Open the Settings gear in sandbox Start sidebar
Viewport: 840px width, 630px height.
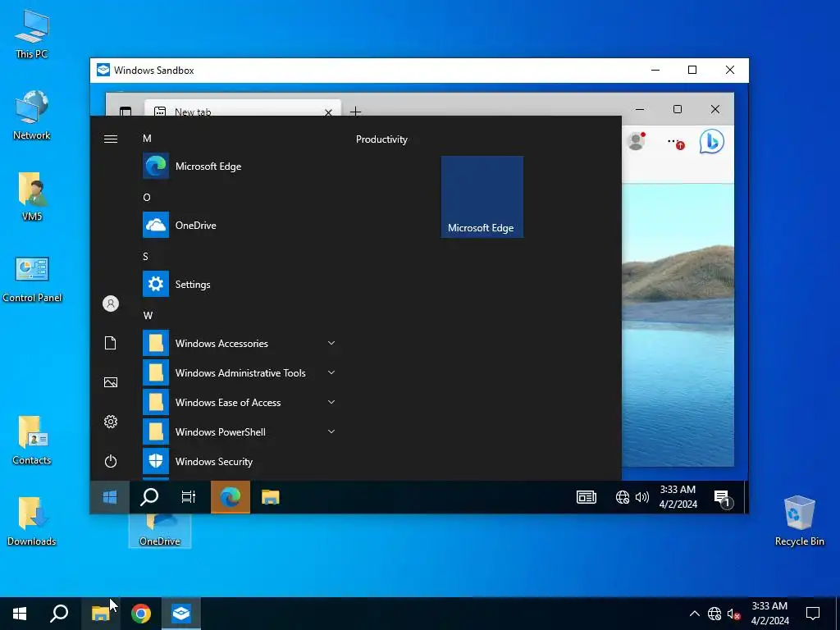[111, 422]
